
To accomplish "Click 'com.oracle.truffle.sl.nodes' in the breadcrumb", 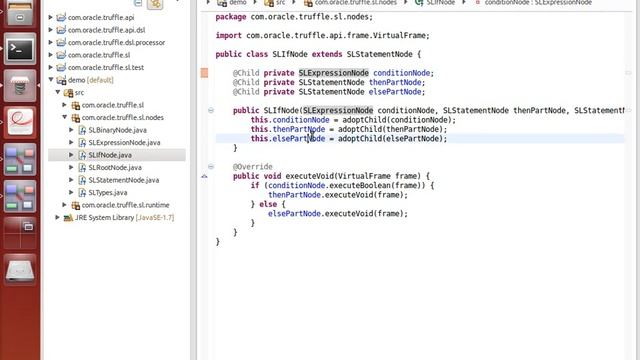I will click(356, 3).
